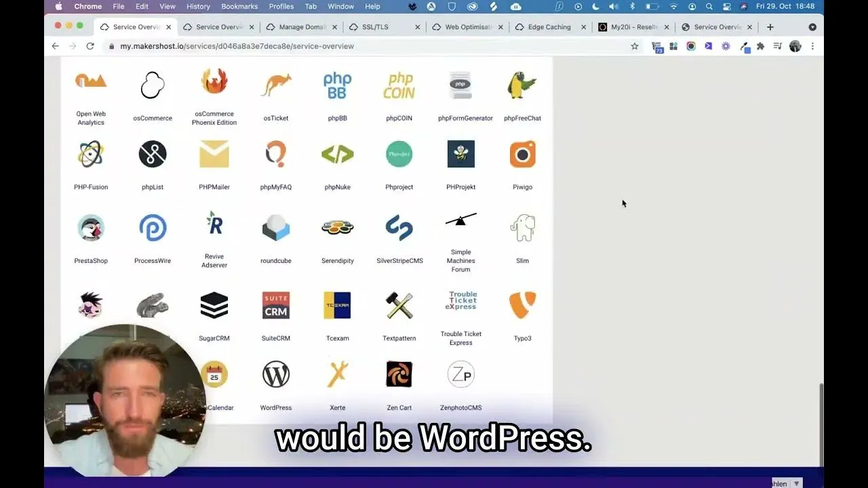Select the phpBB application icon
The width and height of the screenshot is (868, 488).
pos(337,86)
